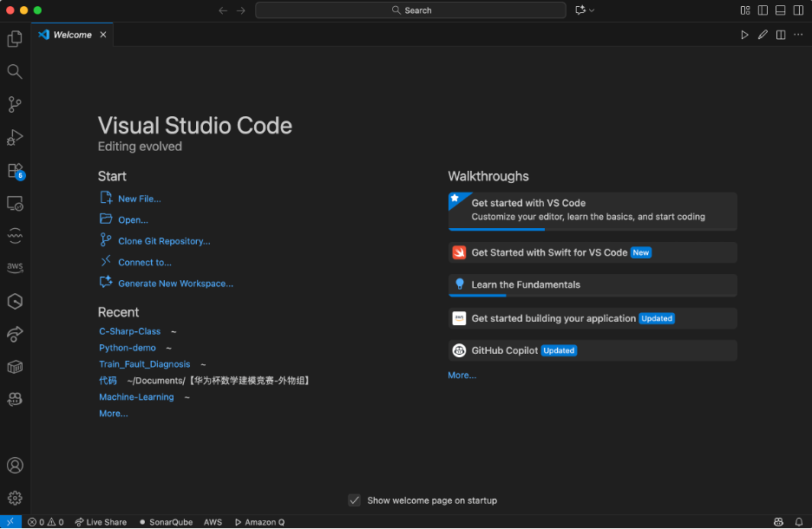Open recent folder 代码
812x529 pixels.
(108, 381)
